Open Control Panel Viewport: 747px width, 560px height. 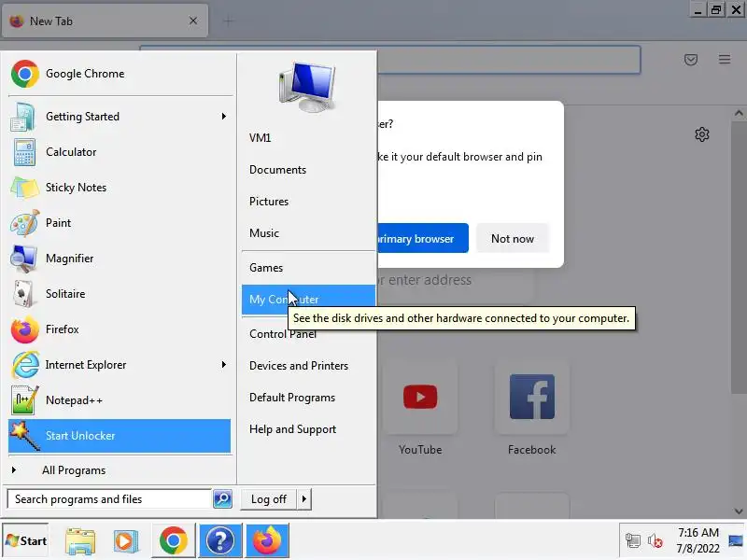[283, 334]
